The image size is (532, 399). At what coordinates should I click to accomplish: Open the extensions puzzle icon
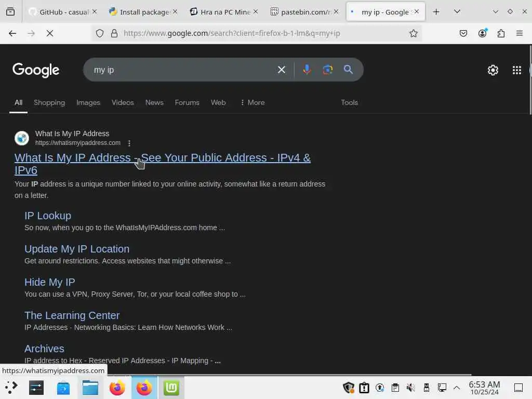[501, 33]
